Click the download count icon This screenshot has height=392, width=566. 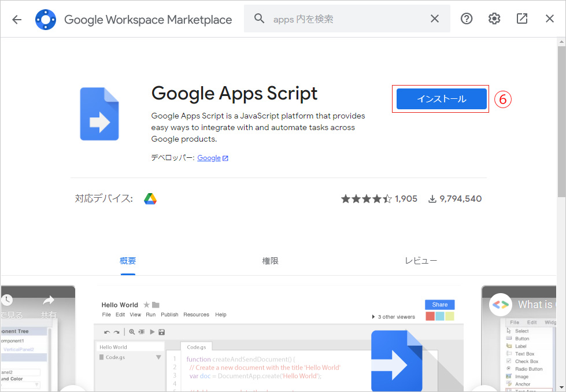click(432, 199)
